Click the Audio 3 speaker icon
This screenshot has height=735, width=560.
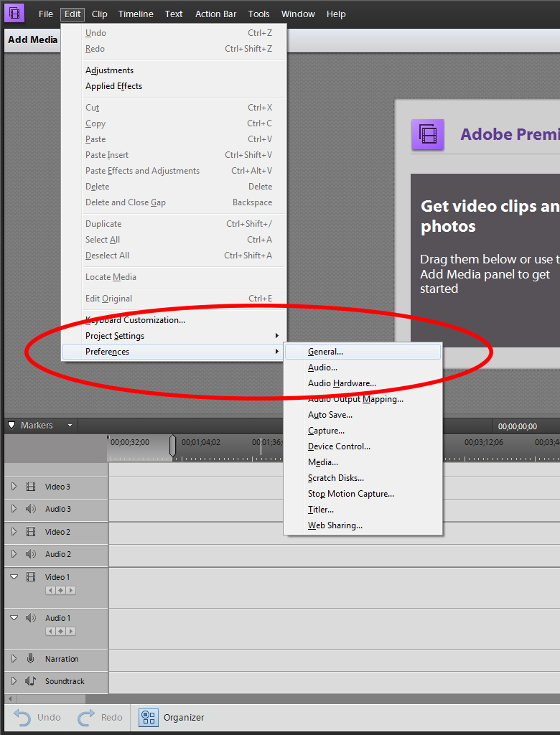tap(31, 509)
